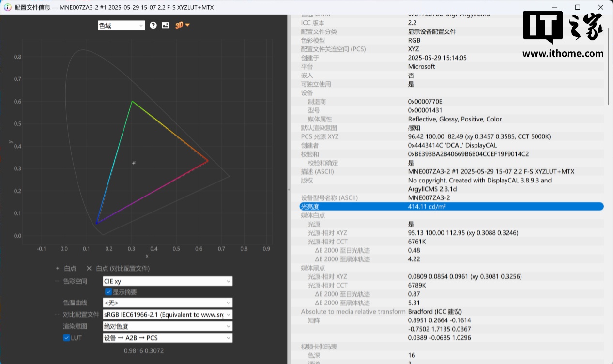Open the sRGB comparison profile dropdown
Image resolution: width=613 pixels, height=364 pixels.
[x=168, y=315]
